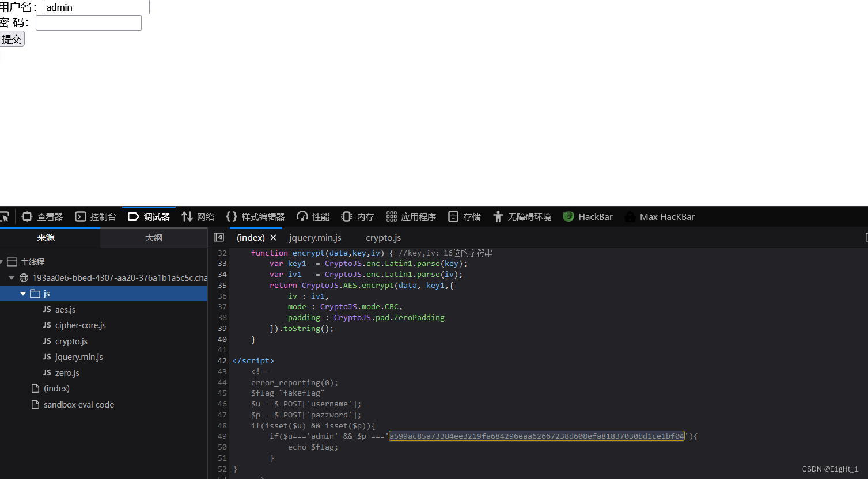Screen dimensions: 868x479
Task: Click the CryptoJS.pad.ZeroPadding text
Action: point(389,317)
